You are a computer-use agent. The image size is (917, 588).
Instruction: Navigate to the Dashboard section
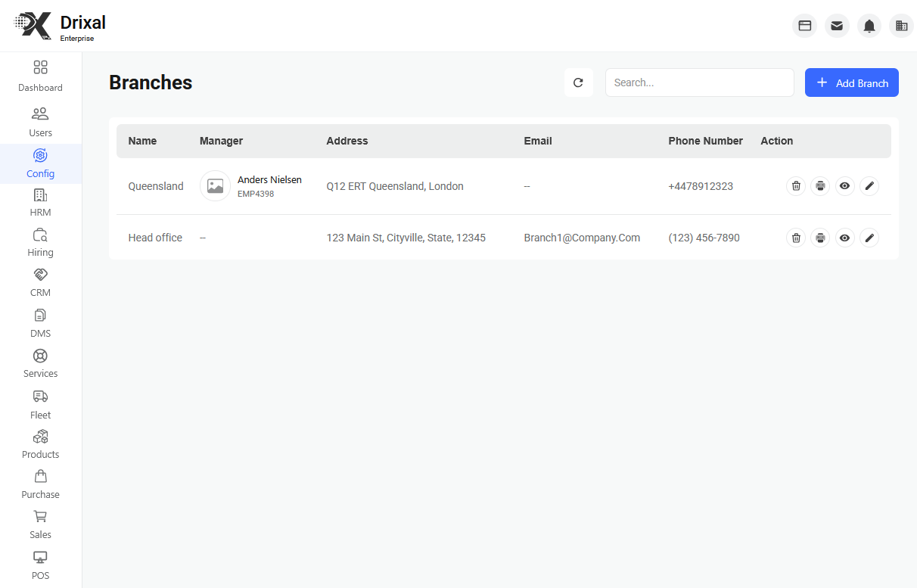[40, 77]
